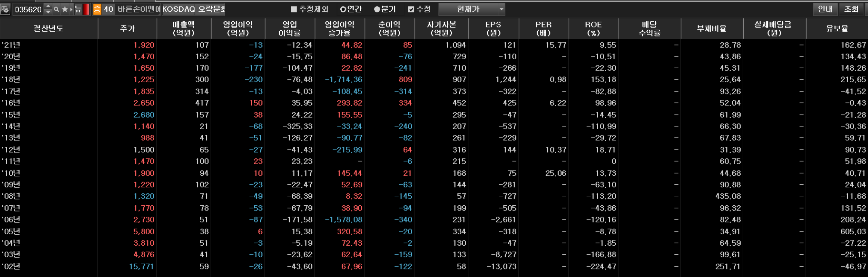Click the 안내 button
The height and width of the screenshot is (277, 868).
click(x=825, y=9)
